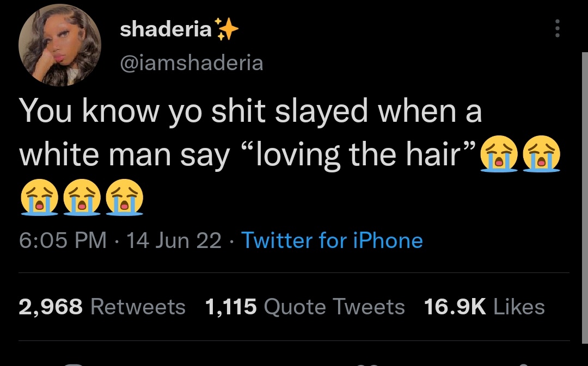Viewport: 588px width, 366px height.
Task: Click the first crying emoji on third line
Action: pyautogui.click(x=39, y=197)
